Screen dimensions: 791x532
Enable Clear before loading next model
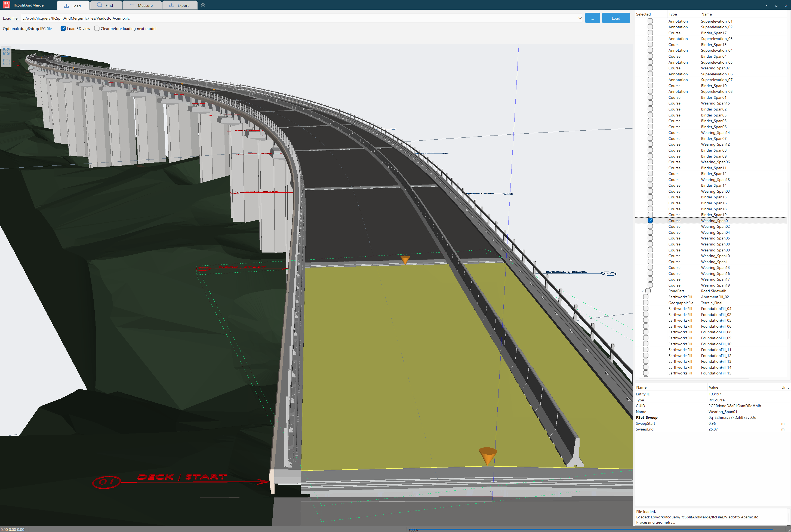97,29
